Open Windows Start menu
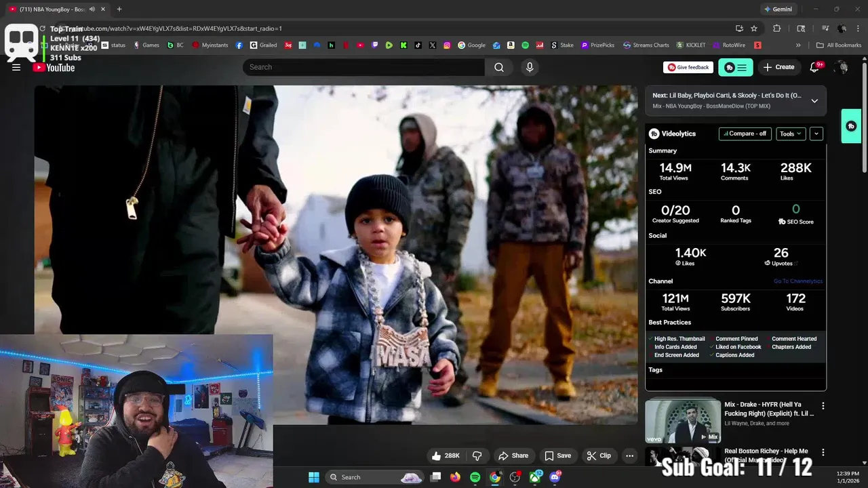The width and height of the screenshot is (868, 488). (x=314, y=477)
